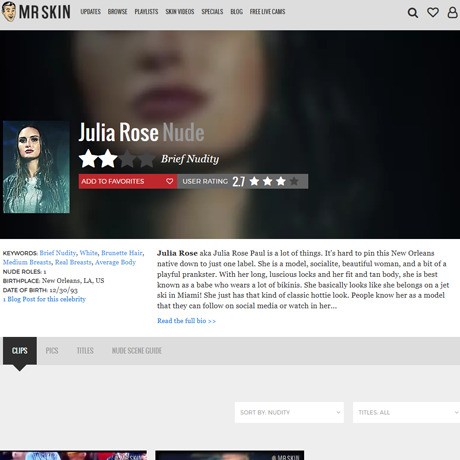Screen dimensions: 460x460
Task: Follow the Read the full bio link
Action: pos(186,321)
